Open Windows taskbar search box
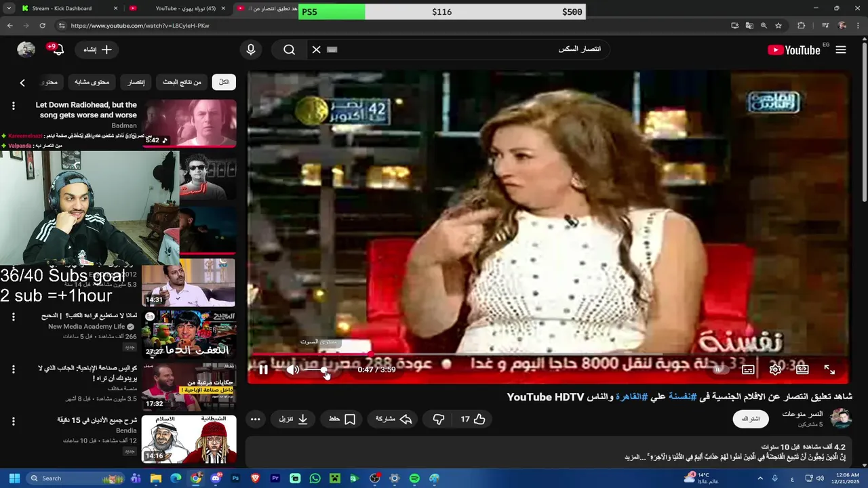 pyautogui.click(x=75, y=478)
